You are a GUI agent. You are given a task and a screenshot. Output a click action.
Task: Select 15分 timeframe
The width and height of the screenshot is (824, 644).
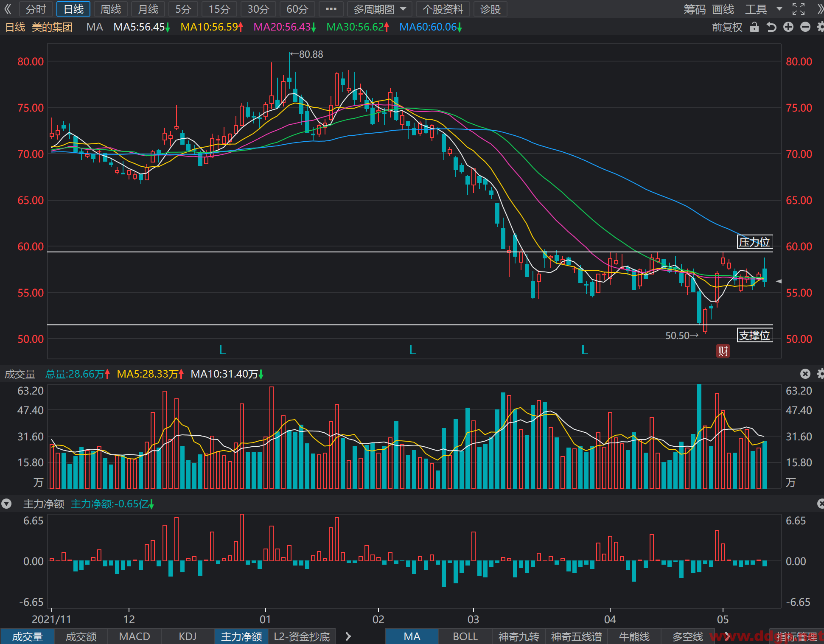point(219,9)
